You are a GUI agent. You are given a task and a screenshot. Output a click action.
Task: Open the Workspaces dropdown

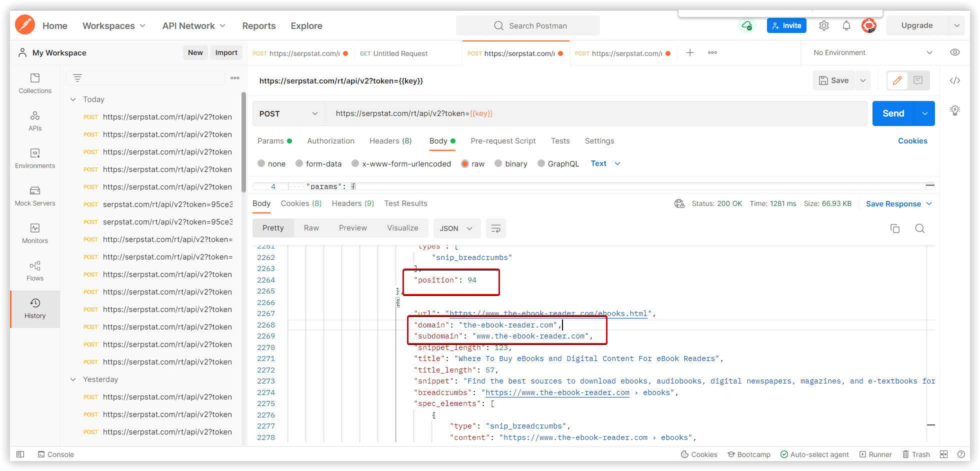coord(114,25)
